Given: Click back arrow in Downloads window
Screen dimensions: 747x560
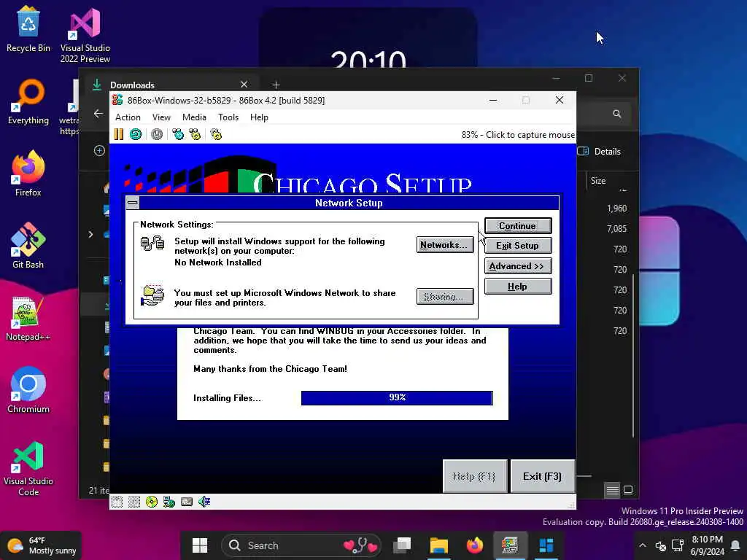Looking at the screenshot, I should click(98, 114).
